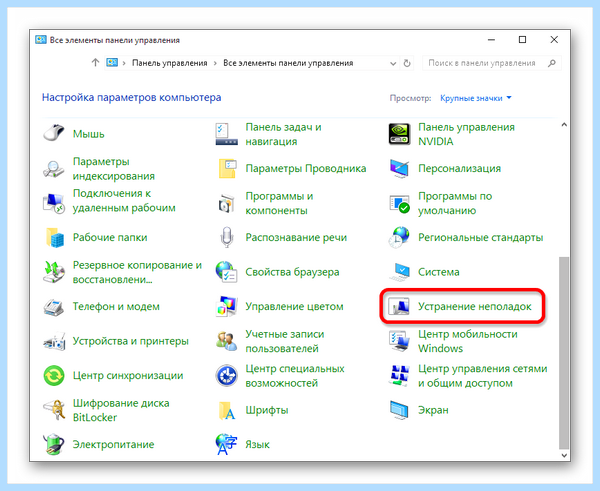Click the Управление цветом icon
The image size is (600, 491).
point(227,307)
